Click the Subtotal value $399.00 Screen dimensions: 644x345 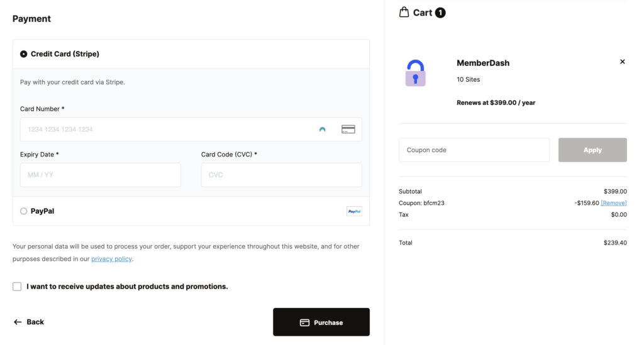tap(615, 192)
